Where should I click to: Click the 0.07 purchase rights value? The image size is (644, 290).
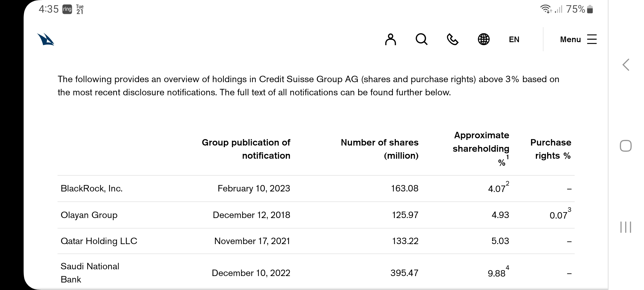pyautogui.click(x=558, y=215)
